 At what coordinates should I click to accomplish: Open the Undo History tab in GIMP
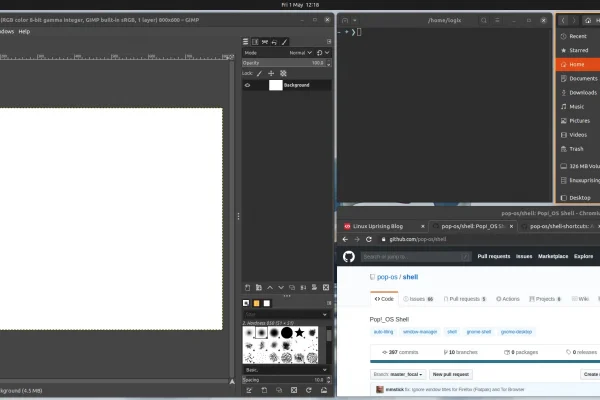tap(274, 42)
